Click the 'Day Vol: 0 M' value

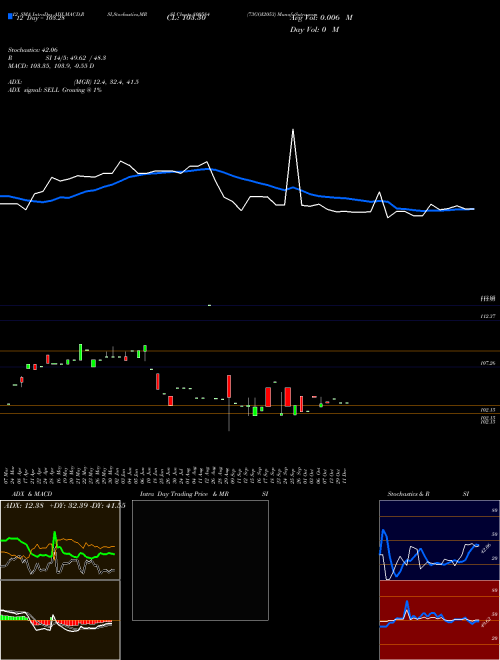[314, 30]
